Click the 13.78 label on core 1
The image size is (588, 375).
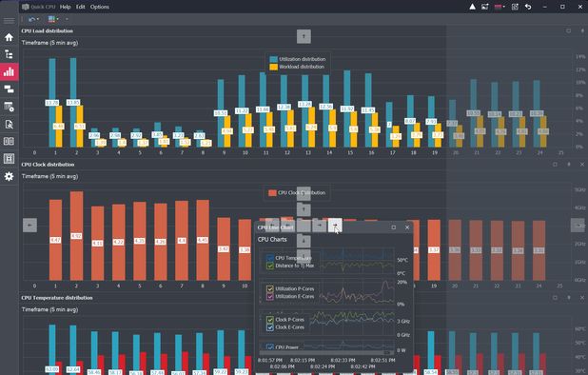(x=51, y=103)
